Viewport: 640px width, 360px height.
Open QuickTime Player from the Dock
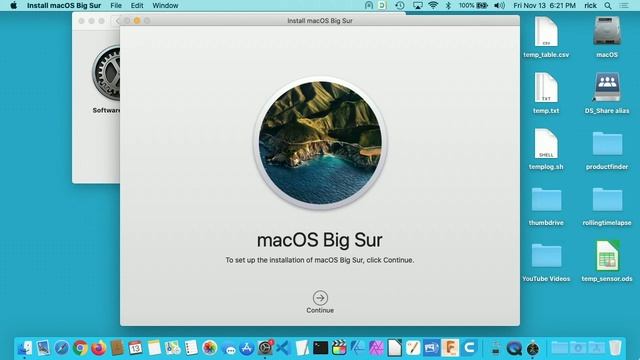point(514,348)
